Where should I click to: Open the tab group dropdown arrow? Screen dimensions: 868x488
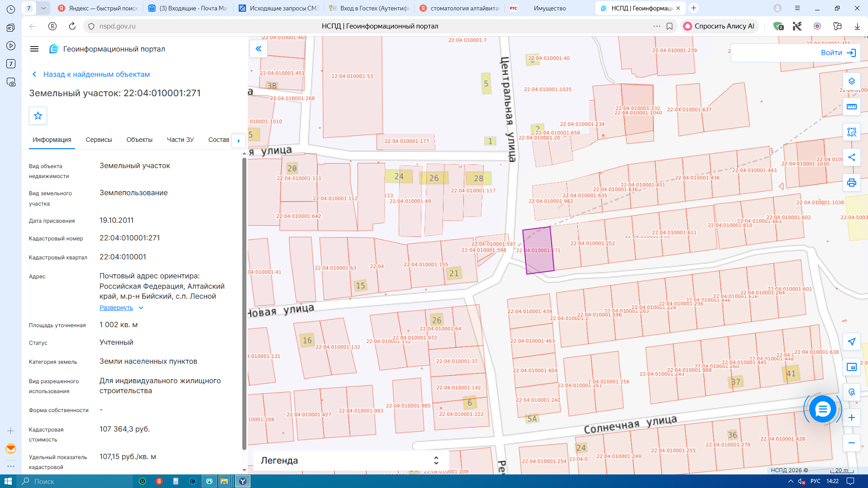pyautogui.click(x=43, y=8)
